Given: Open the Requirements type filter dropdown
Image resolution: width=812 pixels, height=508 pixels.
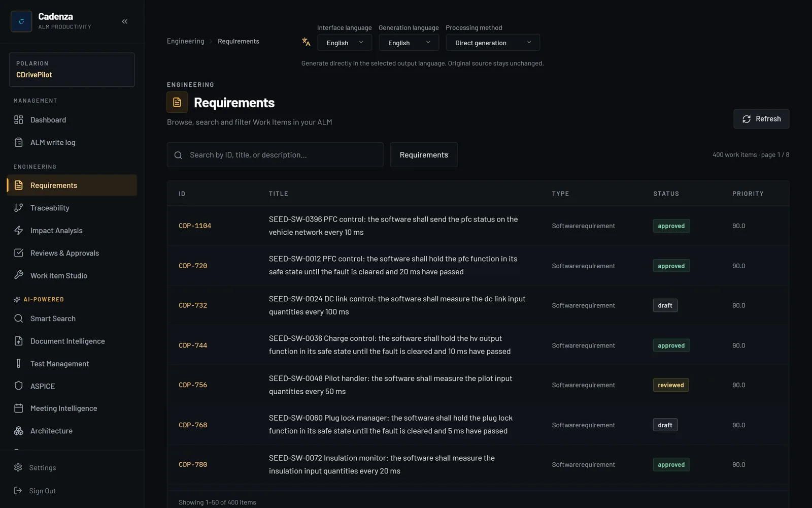Looking at the screenshot, I should (424, 155).
